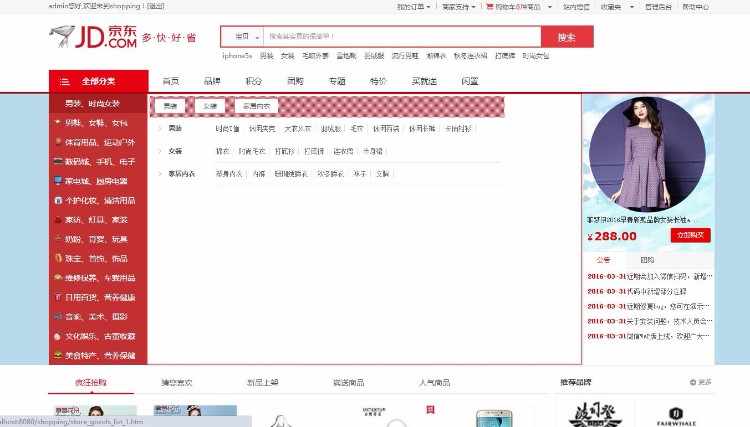Open 积分 in the navigation bar
The image size is (750, 427).
pyautogui.click(x=254, y=81)
